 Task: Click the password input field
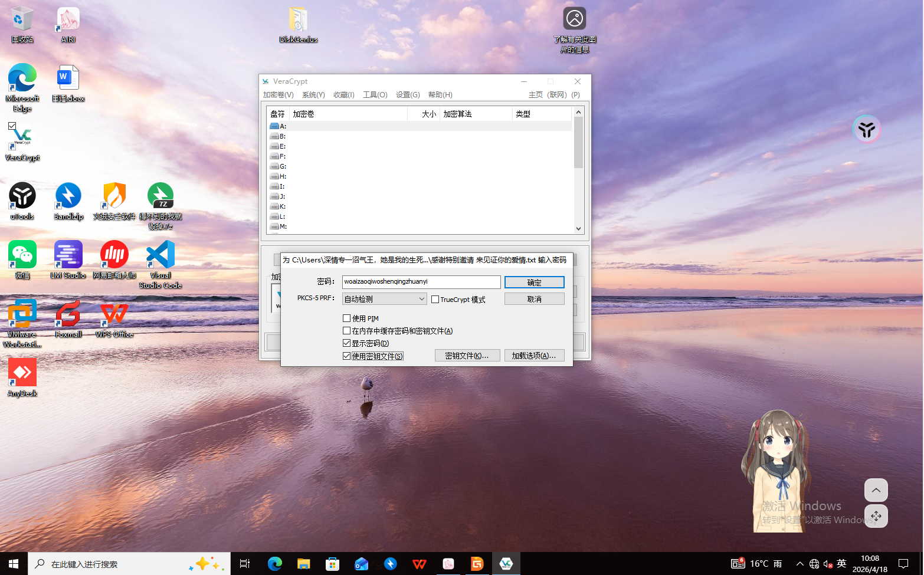pyautogui.click(x=421, y=282)
